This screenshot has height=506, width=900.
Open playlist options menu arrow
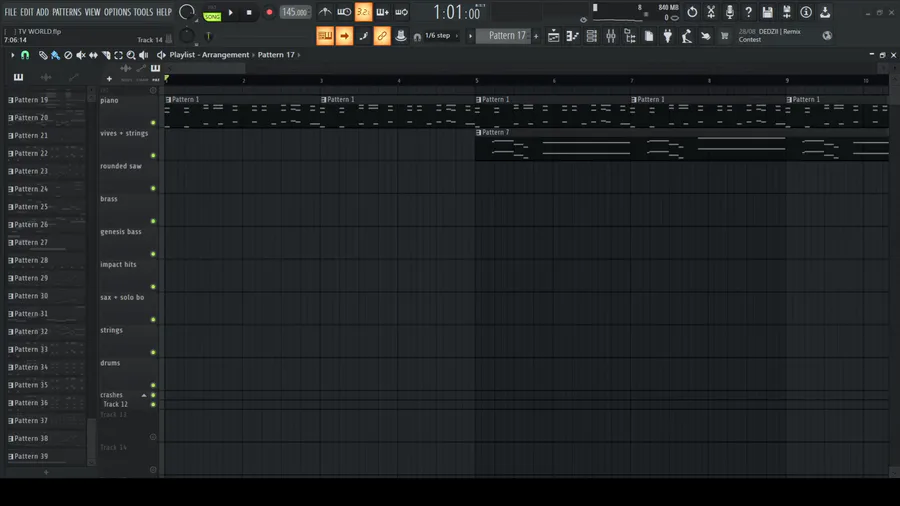tap(12, 55)
